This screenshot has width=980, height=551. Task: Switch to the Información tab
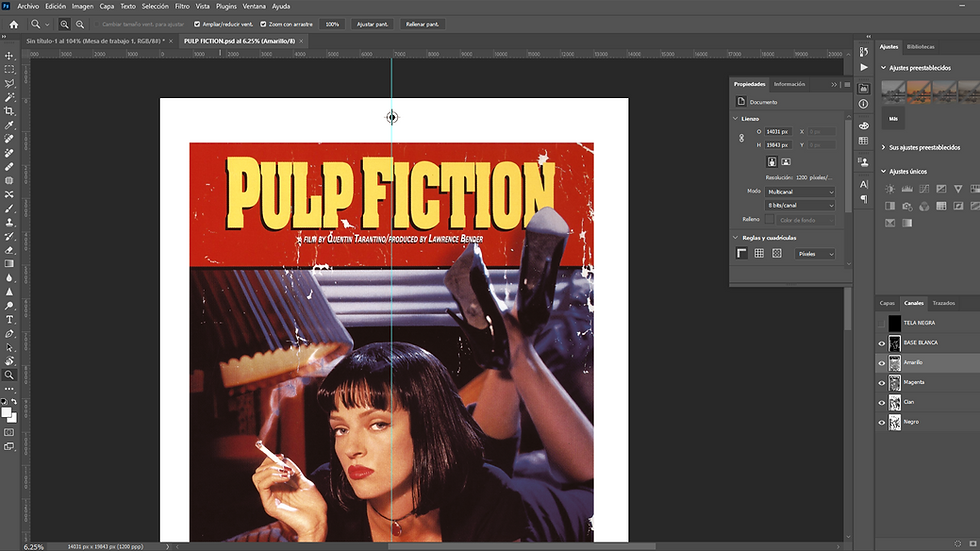(789, 84)
